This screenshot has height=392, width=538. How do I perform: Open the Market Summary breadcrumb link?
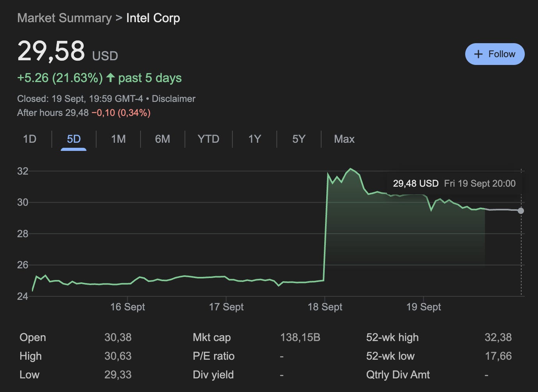(x=65, y=18)
